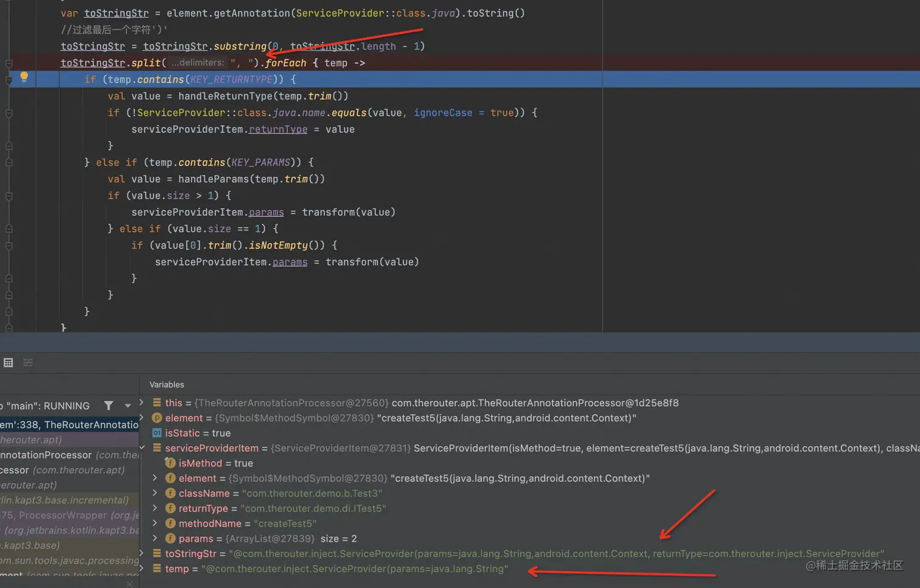
Task: Click the icon beside the 'this' variable
Action: click(157, 403)
